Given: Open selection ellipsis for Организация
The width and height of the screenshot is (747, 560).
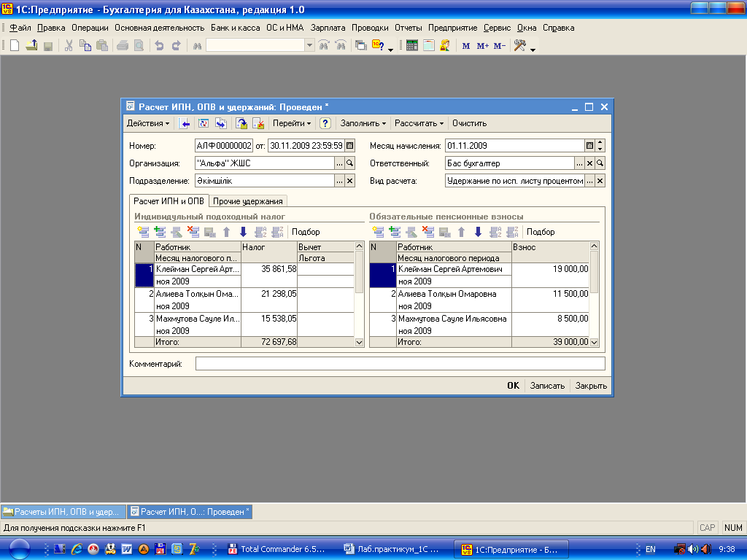Looking at the screenshot, I should click(339, 163).
